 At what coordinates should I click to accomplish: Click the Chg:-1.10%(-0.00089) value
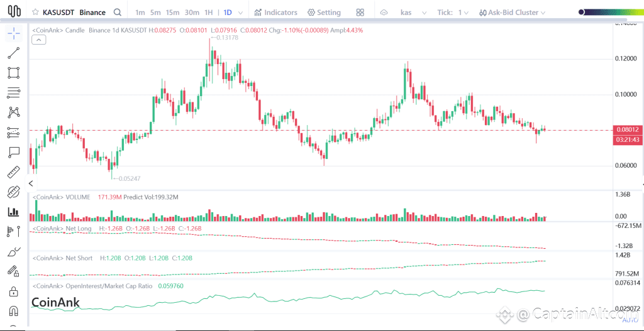(x=299, y=30)
